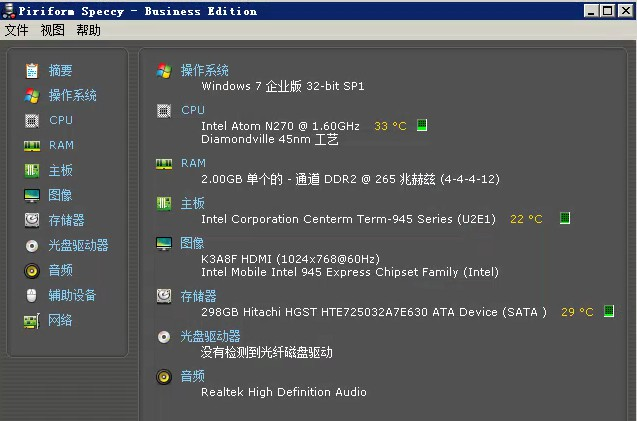Viewport: 637px width, 421px height.
Task: Select 摘要 in the sidebar
Action: [61, 71]
